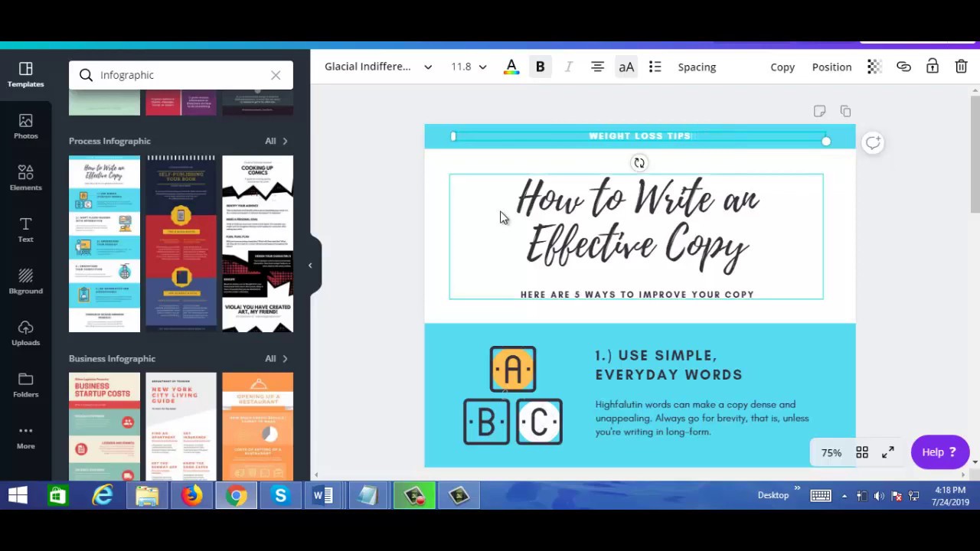Open the Photos sidebar tab
This screenshot has height=551, width=980.
25,127
